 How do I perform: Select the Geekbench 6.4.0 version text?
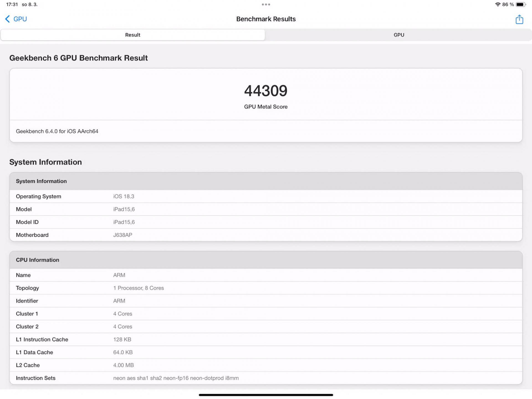[x=57, y=131]
